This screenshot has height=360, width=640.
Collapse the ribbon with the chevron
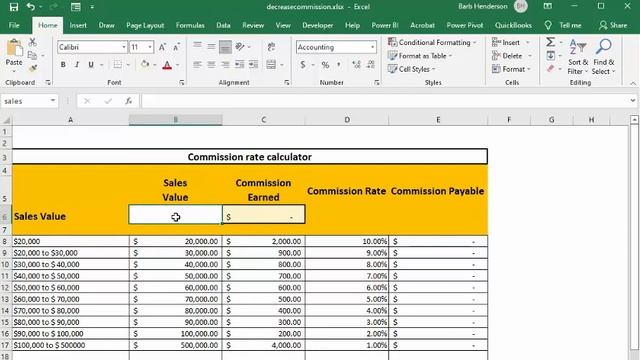(633, 83)
